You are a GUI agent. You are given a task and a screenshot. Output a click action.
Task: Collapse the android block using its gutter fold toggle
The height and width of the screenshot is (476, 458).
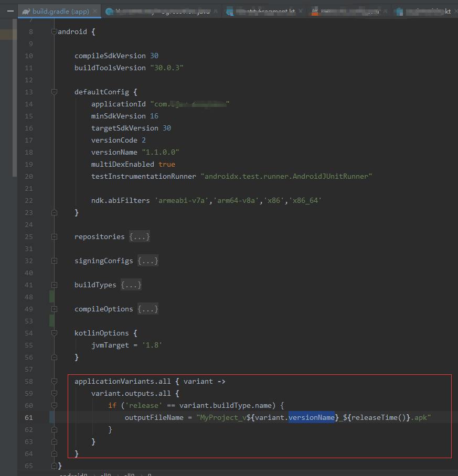[54, 31]
